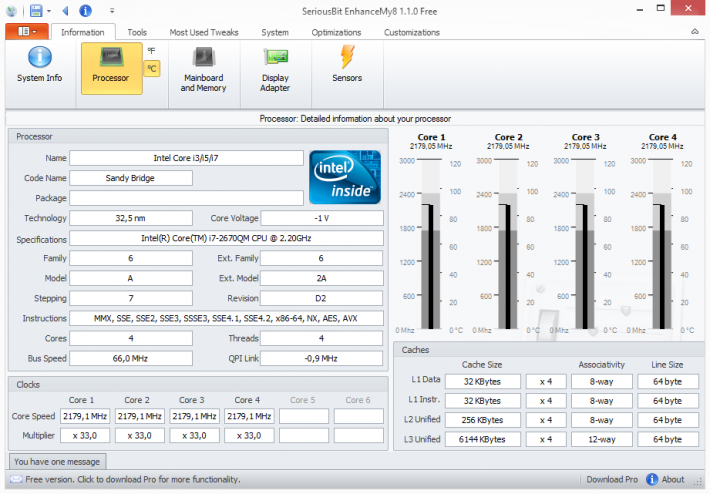The image size is (710, 494).
Task: Open the About link
Action: click(673, 479)
